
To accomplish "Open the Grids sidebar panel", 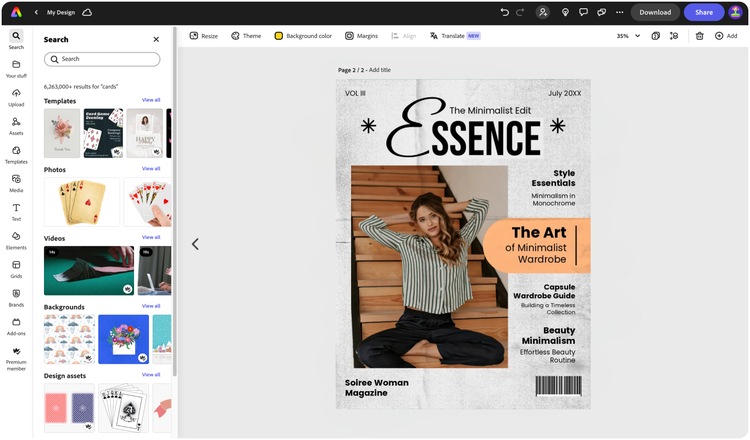I will coord(16,269).
